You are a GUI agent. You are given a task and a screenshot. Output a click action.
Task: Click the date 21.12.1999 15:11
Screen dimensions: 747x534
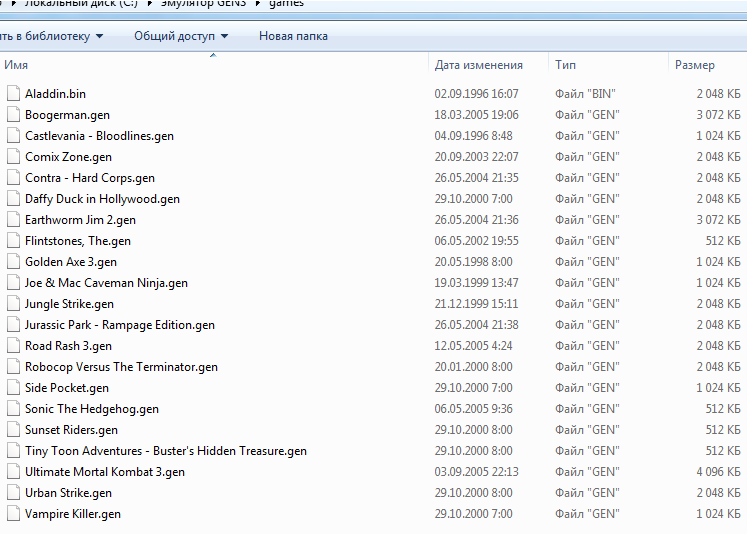(x=476, y=304)
